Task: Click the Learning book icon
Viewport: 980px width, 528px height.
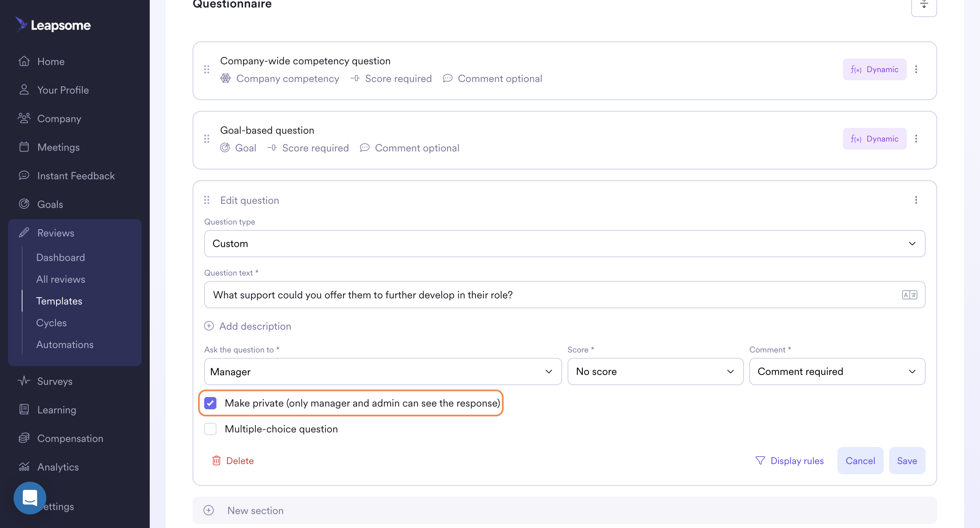Action: (x=24, y=409)
